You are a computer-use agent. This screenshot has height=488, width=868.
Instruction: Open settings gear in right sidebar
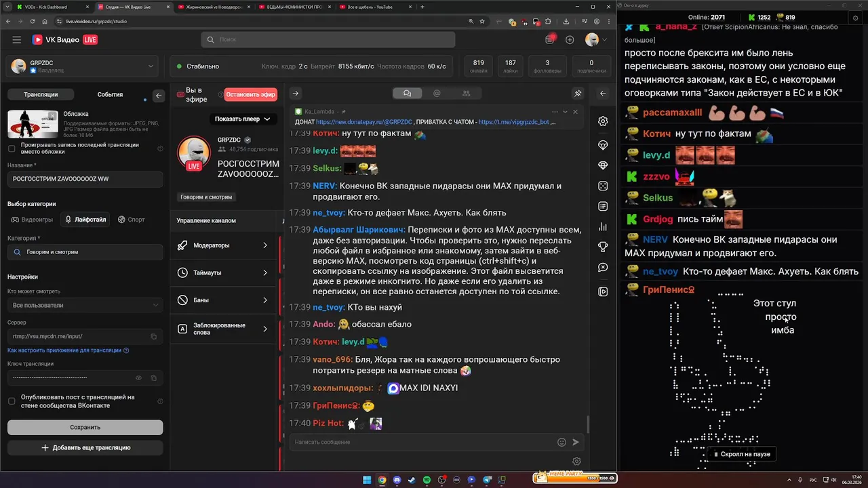(603, 121)
